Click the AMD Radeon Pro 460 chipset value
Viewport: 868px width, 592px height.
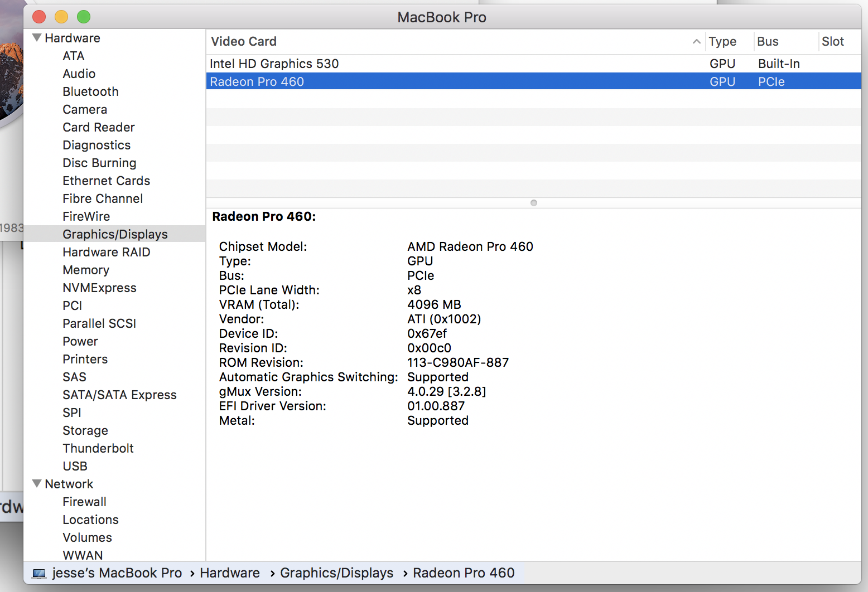pyautogui.click(x=470, y=246)
